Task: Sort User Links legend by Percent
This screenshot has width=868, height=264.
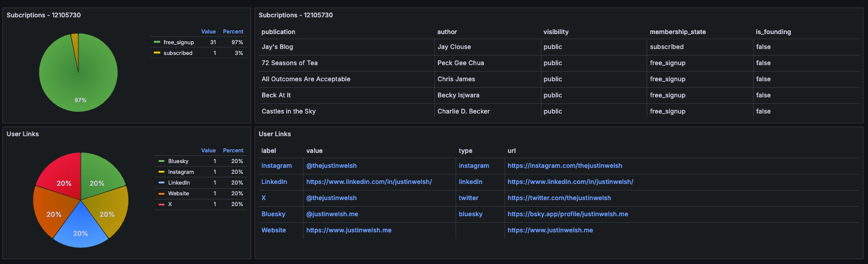Action: pos(233,151)
